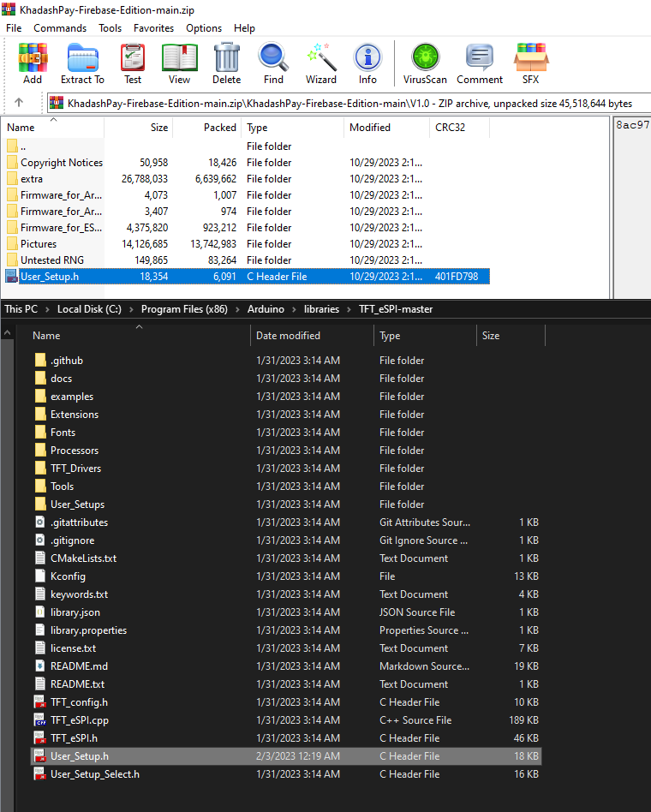Sort Explorer list by Date modified
651x812 pixels.
point(312,336)
